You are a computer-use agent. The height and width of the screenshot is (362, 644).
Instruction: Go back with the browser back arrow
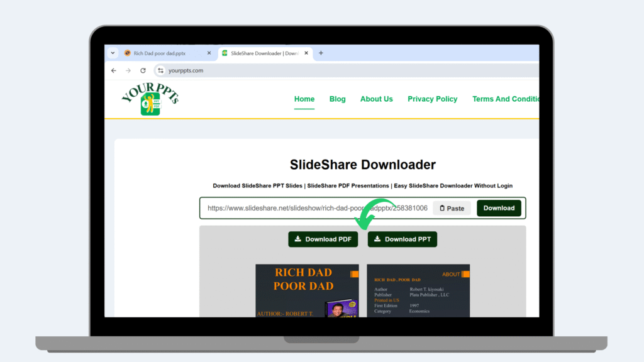(x=114, y=70)
